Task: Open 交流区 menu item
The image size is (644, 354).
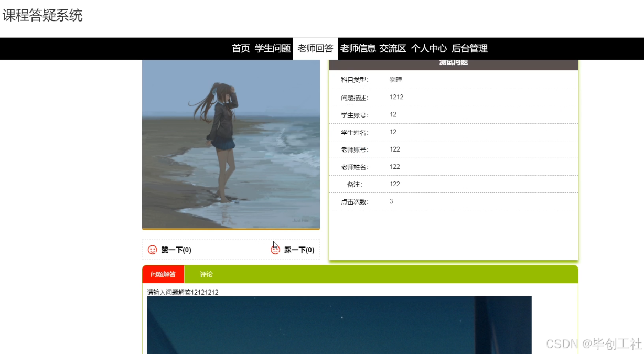Action: coord(393,49)
